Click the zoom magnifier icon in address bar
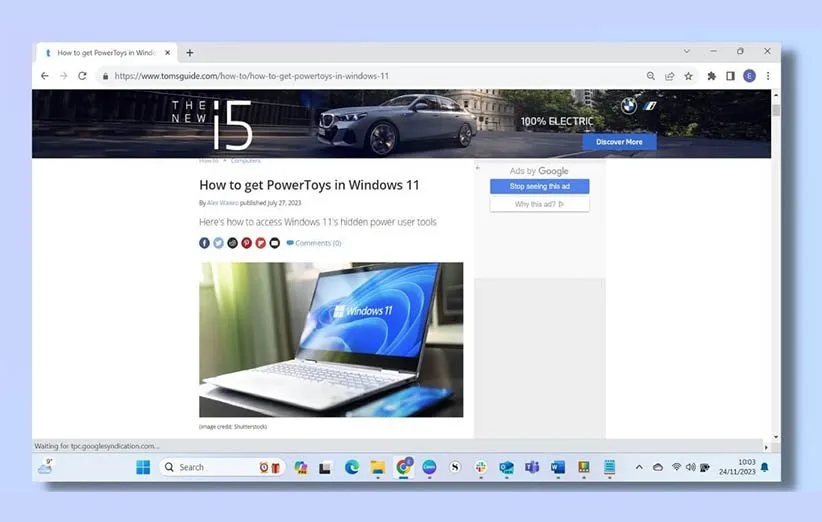The image size is (822, 522). [x=650, y=76]
